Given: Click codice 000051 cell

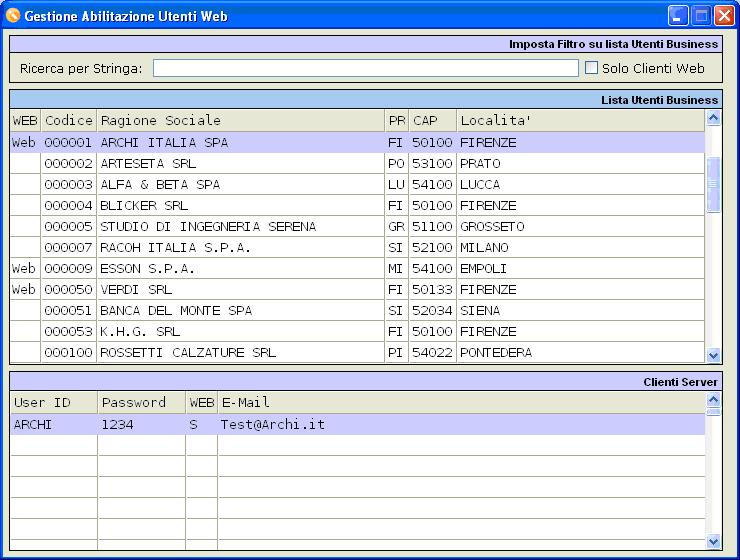Looking at the screenshot, I should point(68,310).
